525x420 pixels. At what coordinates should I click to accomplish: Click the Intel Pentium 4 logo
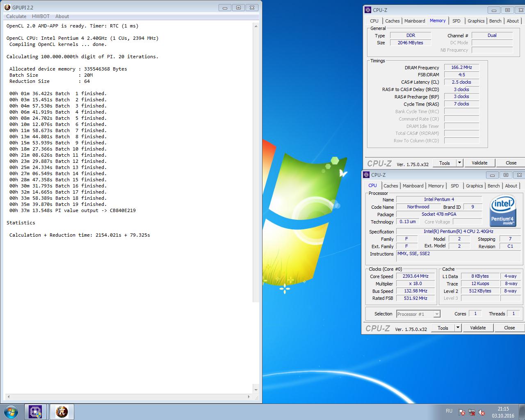coord(503,211)
